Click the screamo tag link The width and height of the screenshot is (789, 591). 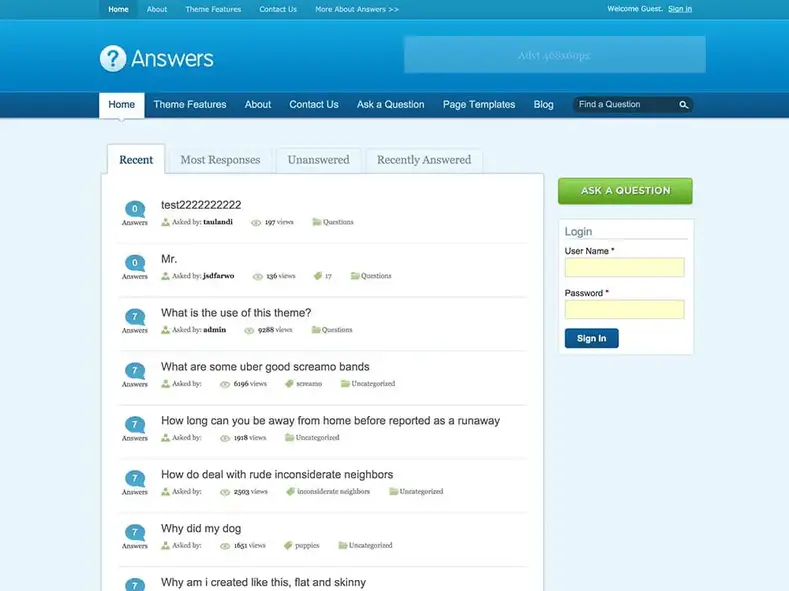click(309, 383)
